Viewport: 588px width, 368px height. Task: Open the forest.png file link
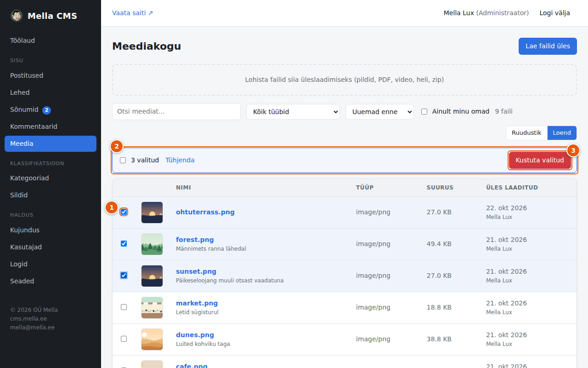[x=195, y=240]
